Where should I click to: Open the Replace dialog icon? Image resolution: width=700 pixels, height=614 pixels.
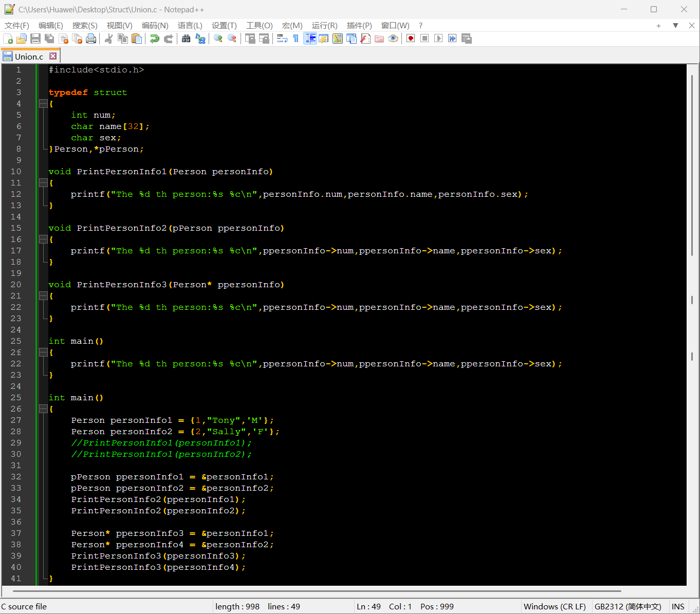click(200, 39)
